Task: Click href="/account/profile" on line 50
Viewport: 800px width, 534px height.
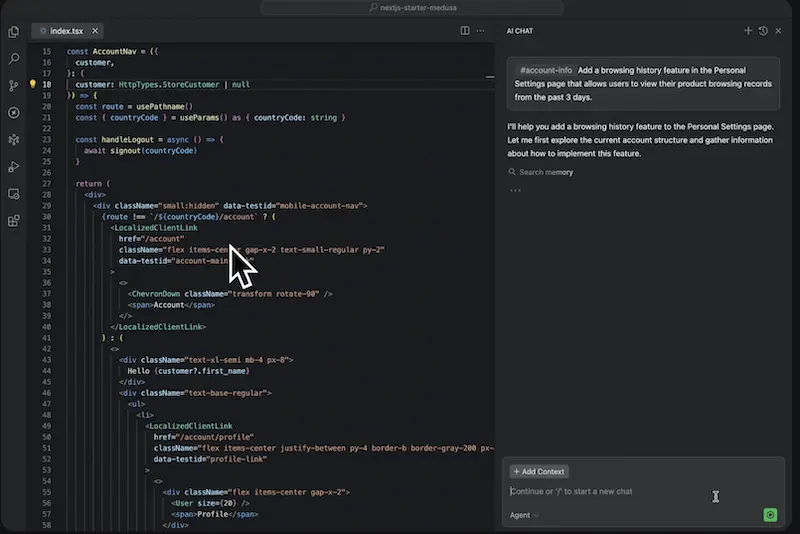Action: [x=204, y=437]
